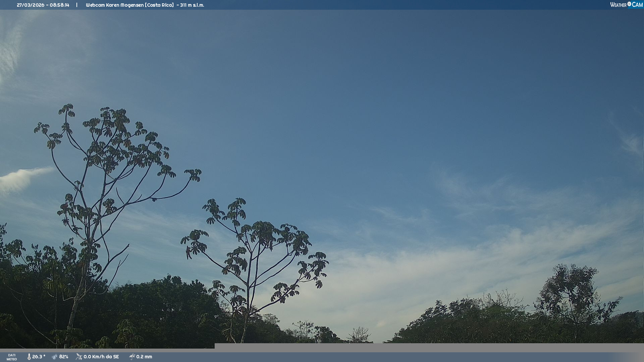Click the Webcam Karen Mogensen title
Viewport: 644px width, 362px height.
[x=115, y=5]
